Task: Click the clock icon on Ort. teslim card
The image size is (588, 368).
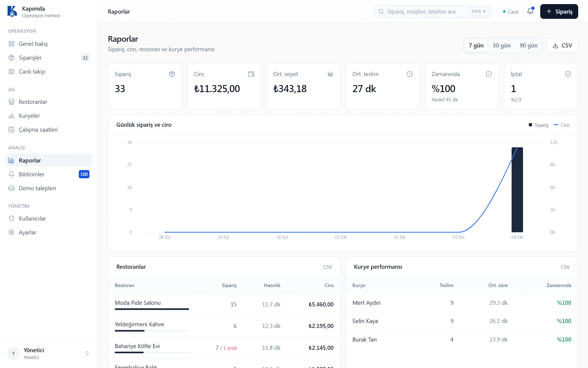Action: click(409, 74)
